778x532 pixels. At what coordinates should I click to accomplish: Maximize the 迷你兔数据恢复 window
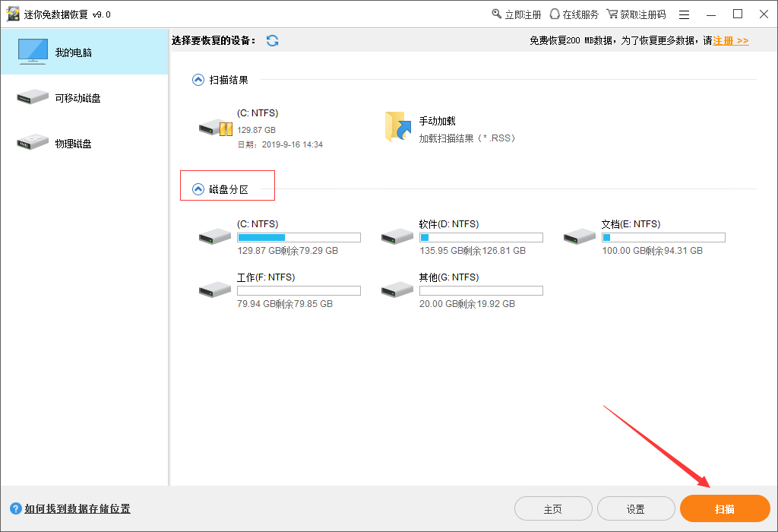(x=738, y=14)
